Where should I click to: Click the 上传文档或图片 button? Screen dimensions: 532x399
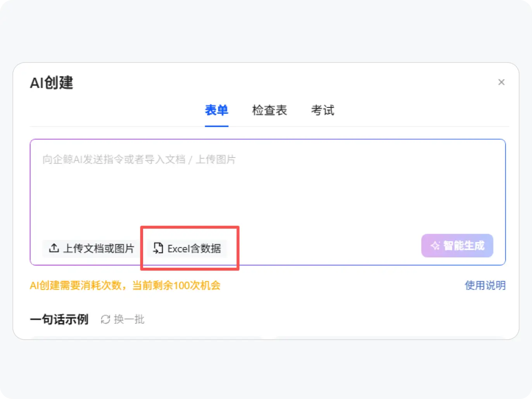coord(92,248)
